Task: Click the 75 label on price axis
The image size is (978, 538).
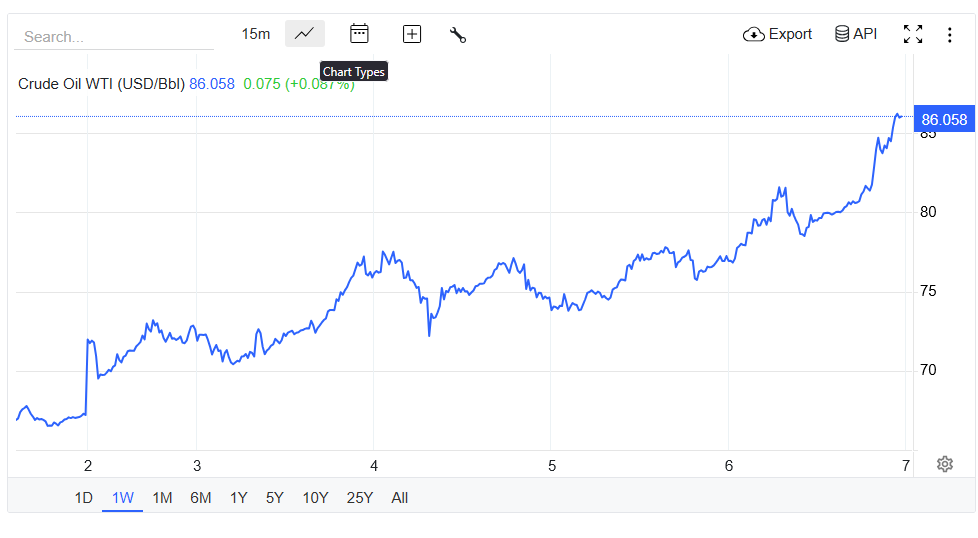Action: point(928,291)
